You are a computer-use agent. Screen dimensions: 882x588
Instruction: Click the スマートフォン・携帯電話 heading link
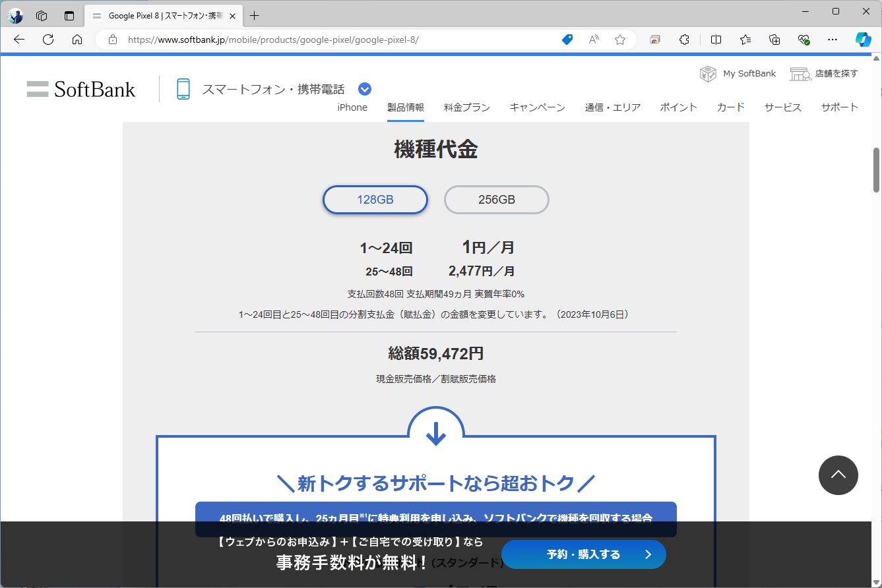[273, 89]
